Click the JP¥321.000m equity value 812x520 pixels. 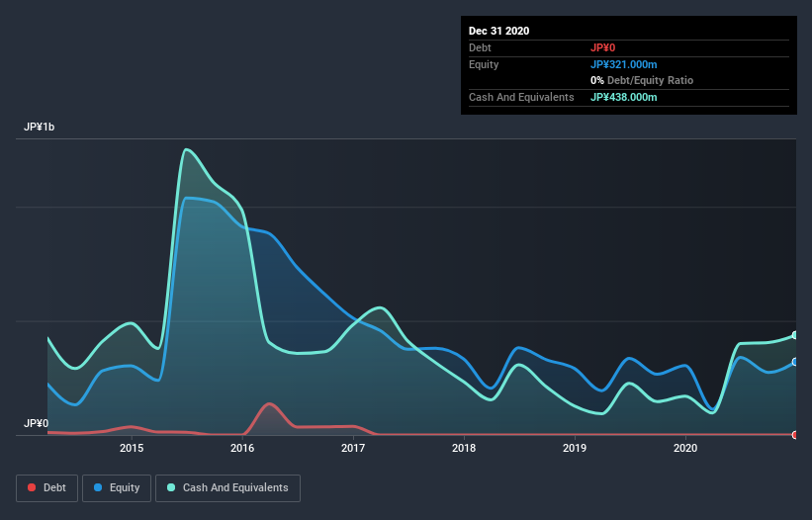pyautogui.click(x=623, y=64)
